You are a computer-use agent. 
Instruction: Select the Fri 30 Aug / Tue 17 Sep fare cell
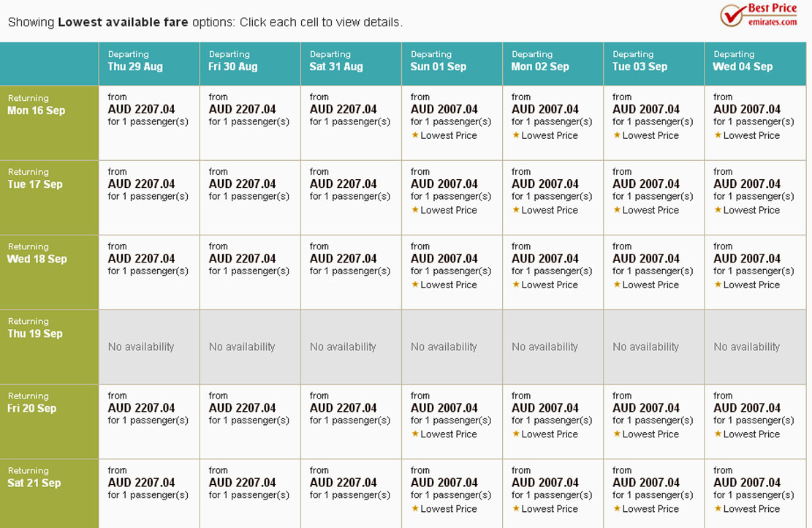[250, 197]
